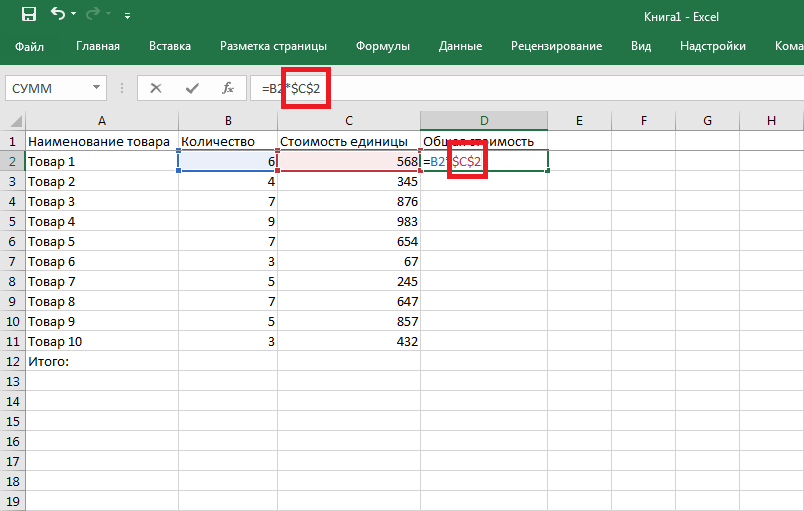Select column C header

coord(348,121)
